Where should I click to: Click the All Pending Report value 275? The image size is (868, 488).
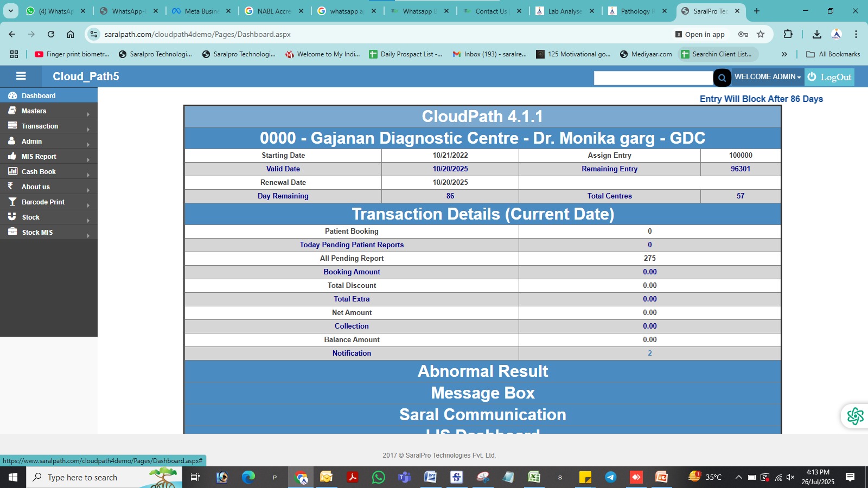point(650,258)
